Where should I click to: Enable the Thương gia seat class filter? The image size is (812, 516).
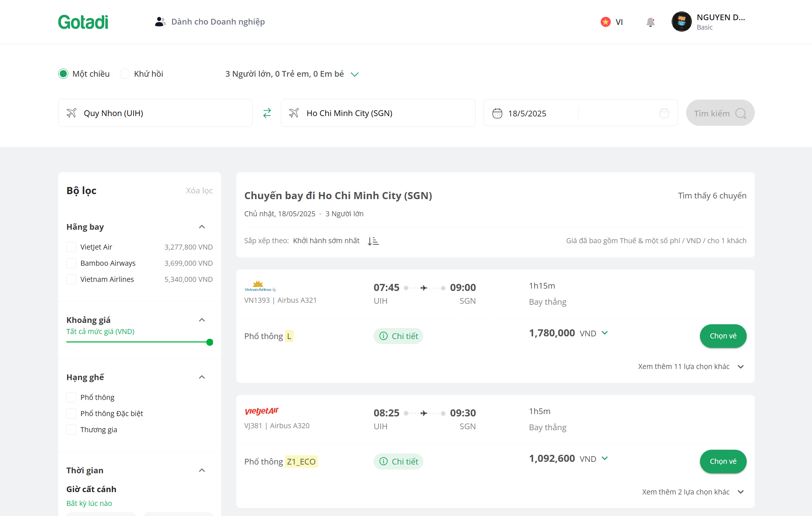[71, 430]
